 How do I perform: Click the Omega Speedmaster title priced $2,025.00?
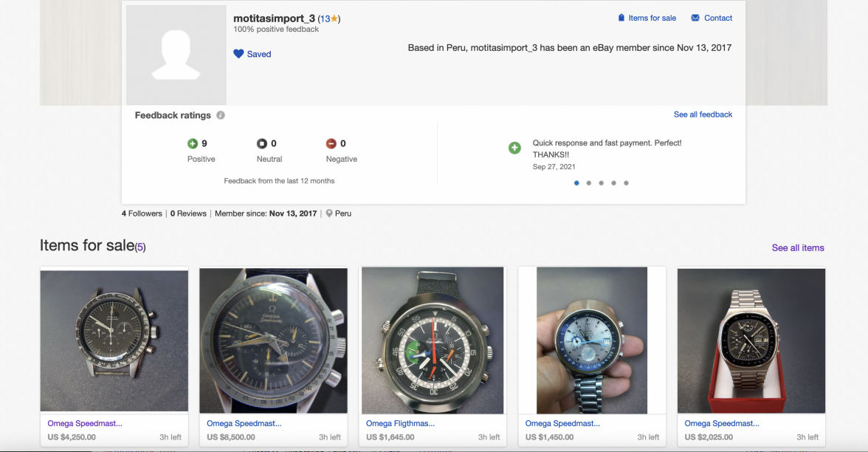(722, 423)
